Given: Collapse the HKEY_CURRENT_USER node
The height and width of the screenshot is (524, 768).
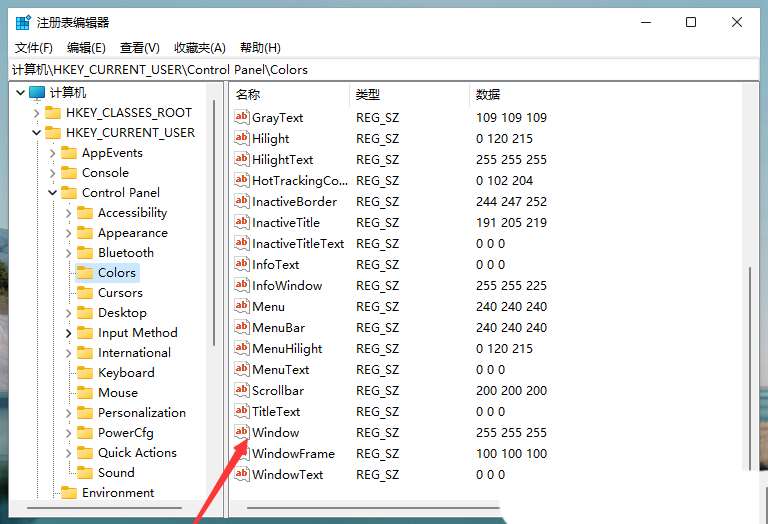Looking at the screenshot, I should (x=36, y=133).
